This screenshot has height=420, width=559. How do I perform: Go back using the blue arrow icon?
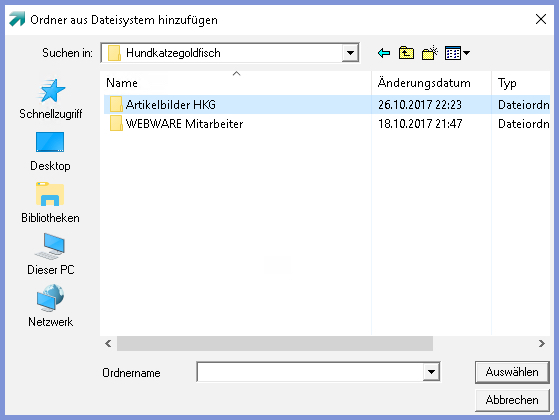[384, 53]
